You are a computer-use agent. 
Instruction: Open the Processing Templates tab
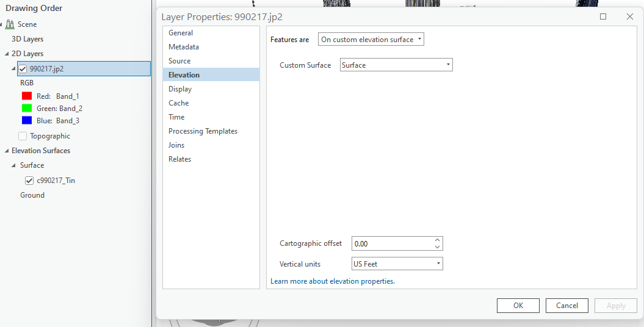[x=203, y=131]
